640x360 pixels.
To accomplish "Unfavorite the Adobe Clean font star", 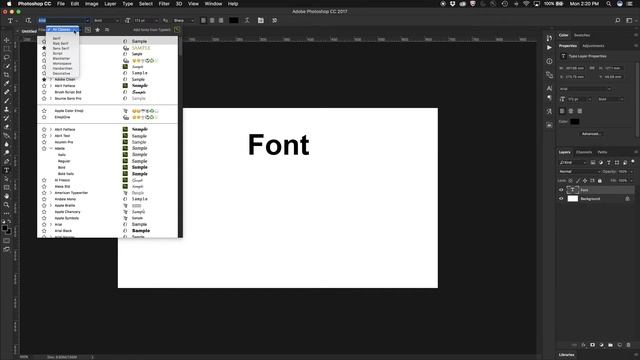I will tap(44, 79).
